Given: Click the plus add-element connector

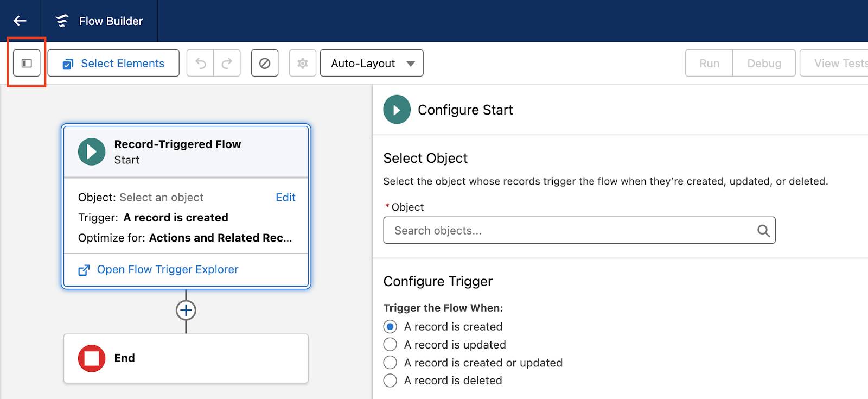Looking at the screenshot, I should click(x=186, y=311).
